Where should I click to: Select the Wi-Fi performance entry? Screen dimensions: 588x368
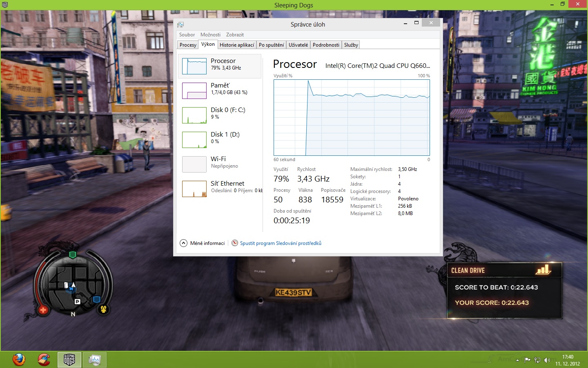[x=220, y=164]
